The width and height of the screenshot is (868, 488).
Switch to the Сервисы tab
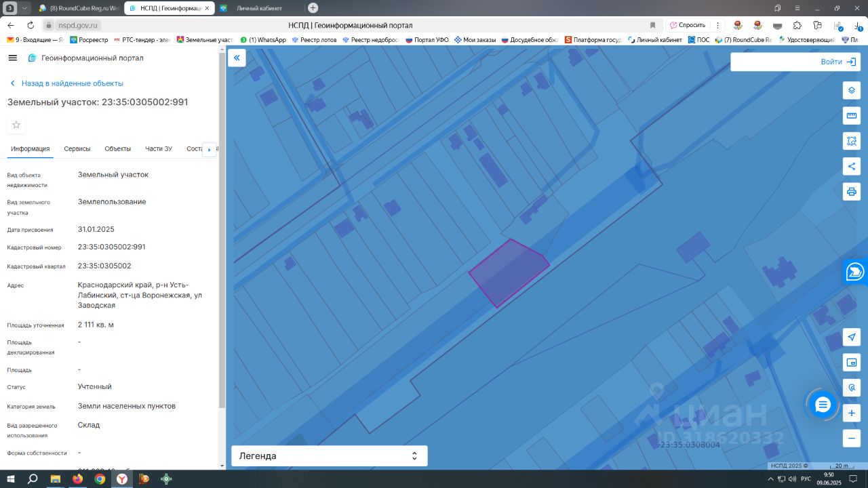point(77,148)
